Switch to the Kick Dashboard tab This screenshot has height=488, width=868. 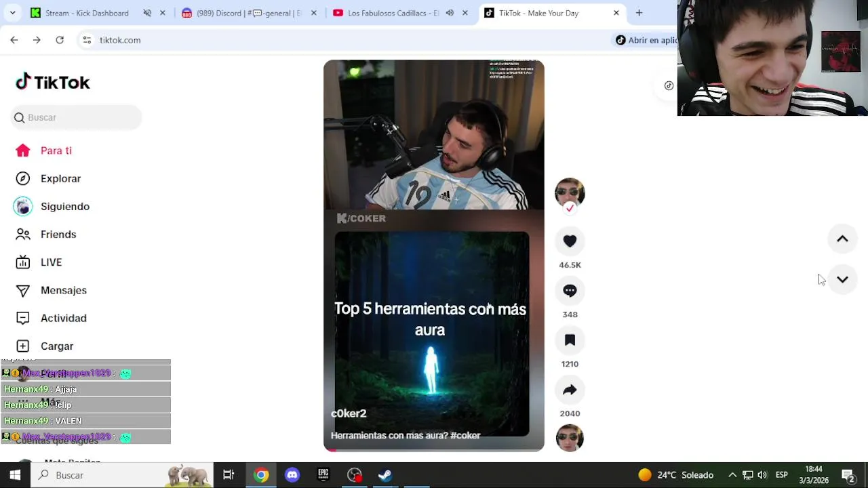(87, 13)
